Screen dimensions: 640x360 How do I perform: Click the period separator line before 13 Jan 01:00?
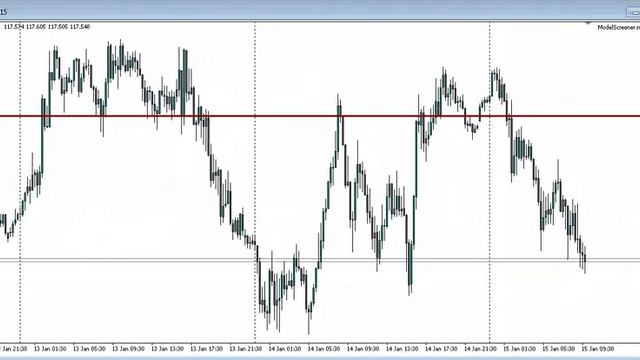(20, 182)
